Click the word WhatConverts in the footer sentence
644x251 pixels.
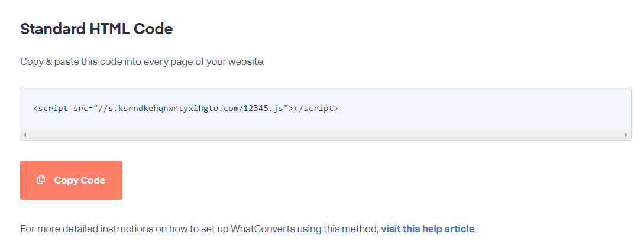pos(263,229)
